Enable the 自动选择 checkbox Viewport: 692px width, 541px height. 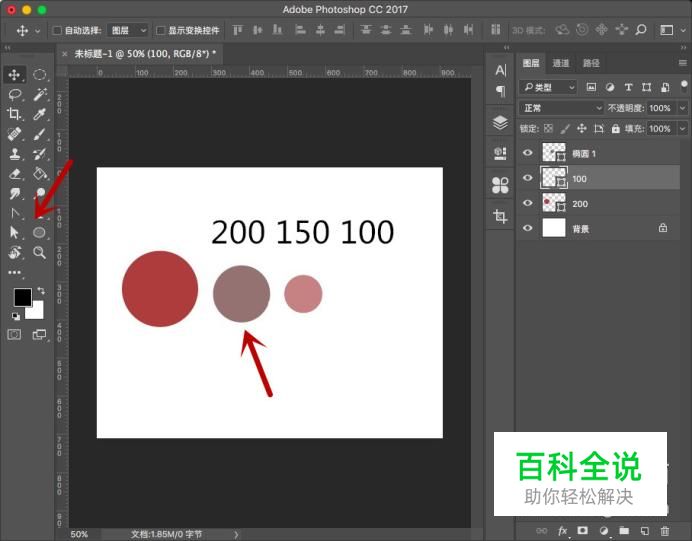point(57,31)
